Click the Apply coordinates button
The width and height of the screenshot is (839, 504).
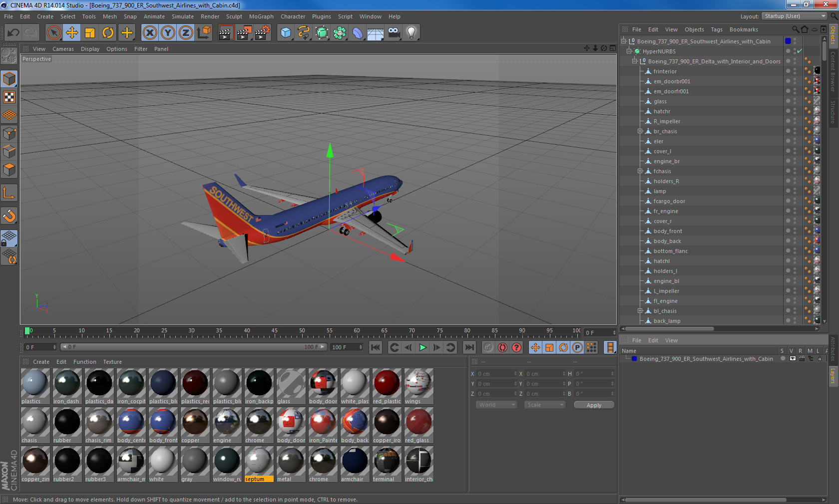pyautogui.click(x=594, y=405)
